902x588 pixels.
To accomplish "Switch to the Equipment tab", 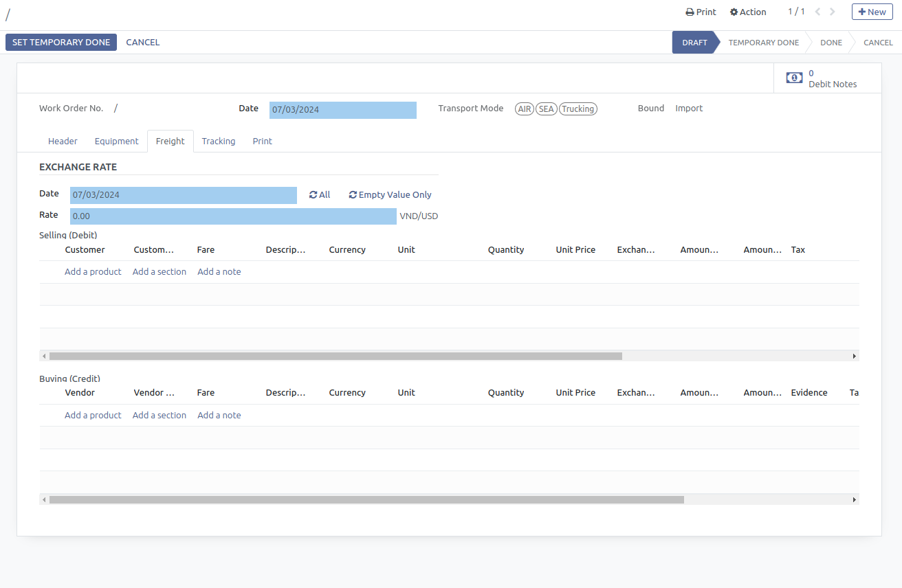I will point(116,142).
